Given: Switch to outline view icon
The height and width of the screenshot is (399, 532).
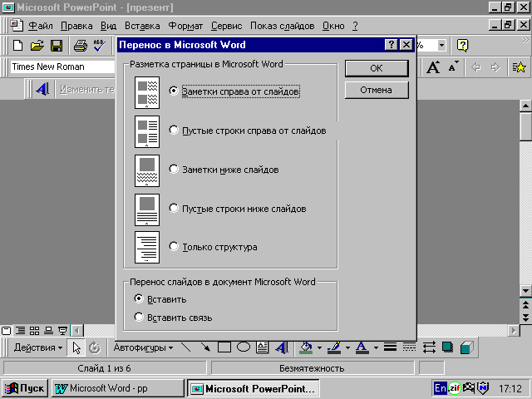Looking at the screenshot, I should 21,330.
